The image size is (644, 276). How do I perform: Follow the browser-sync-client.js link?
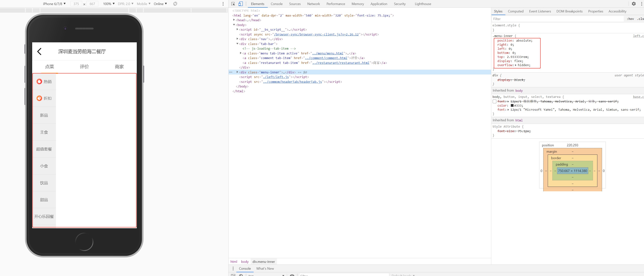[x=316, y=35]
